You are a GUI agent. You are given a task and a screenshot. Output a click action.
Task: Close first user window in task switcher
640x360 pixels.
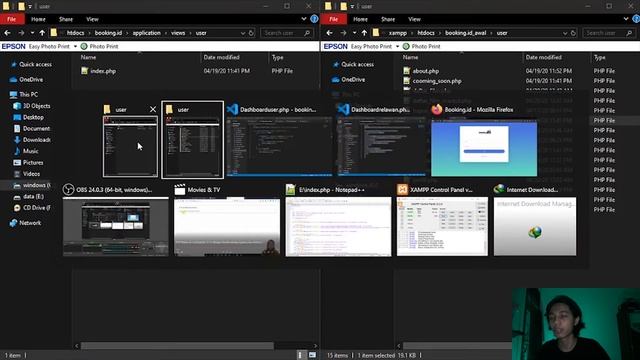coord(153,109)
